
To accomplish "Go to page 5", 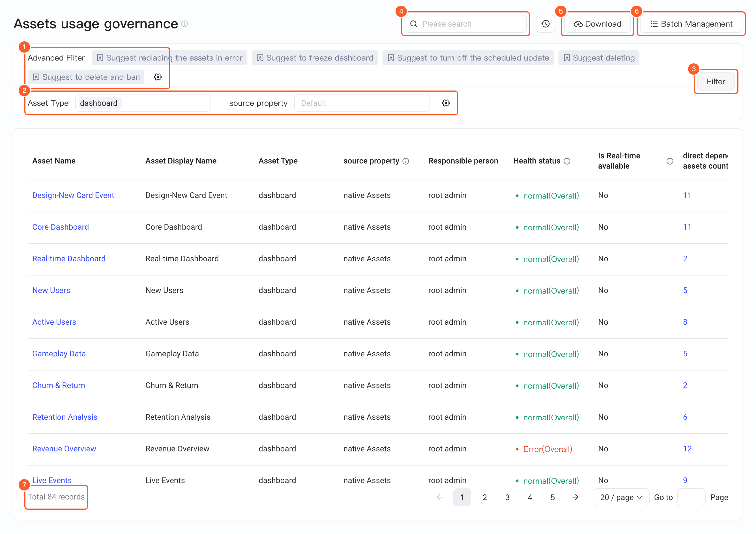I will [x=553, y=497].
